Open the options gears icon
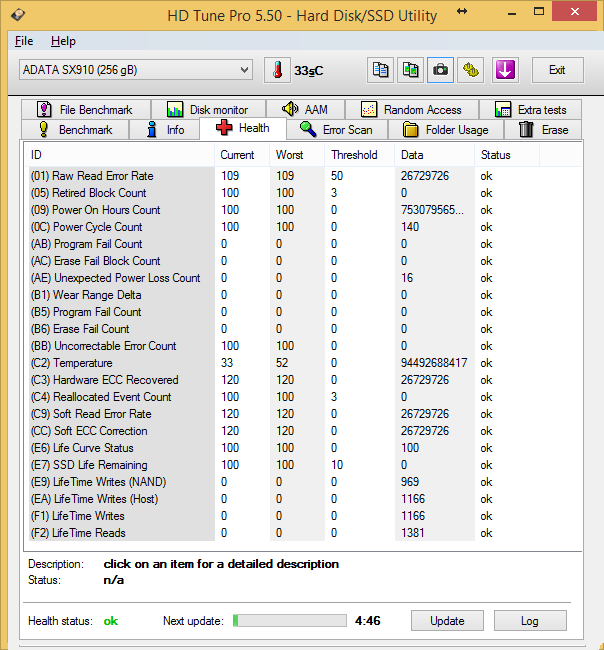Screen dimensions: 604x650 click(471, 70)
